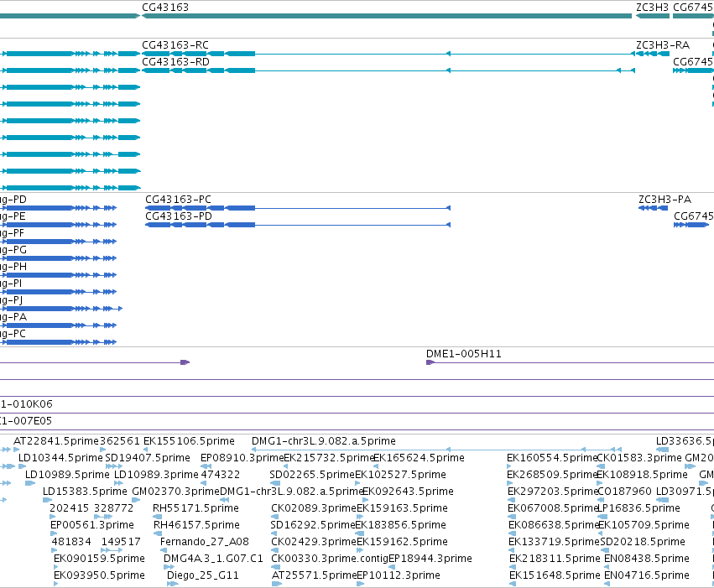This screenshot has height=588, width=714.
Task: Select the DMG4A3_1.G07.C1 label
Action: point(214,559)
